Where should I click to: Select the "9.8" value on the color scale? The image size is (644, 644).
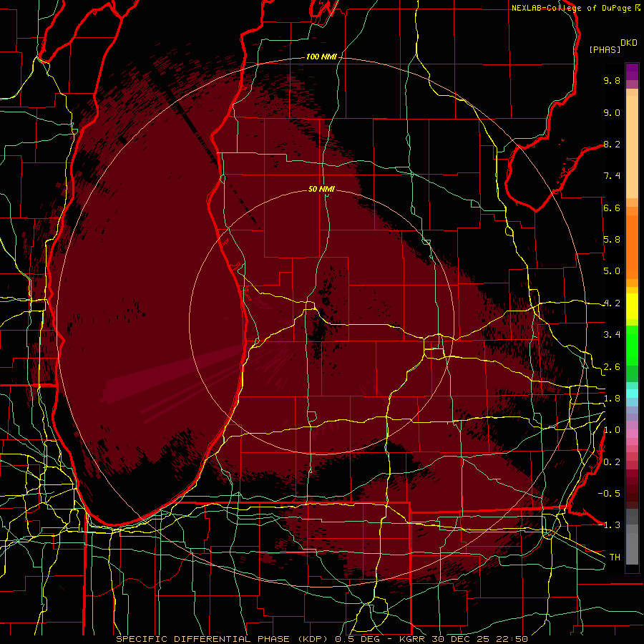tap(612, 80)
